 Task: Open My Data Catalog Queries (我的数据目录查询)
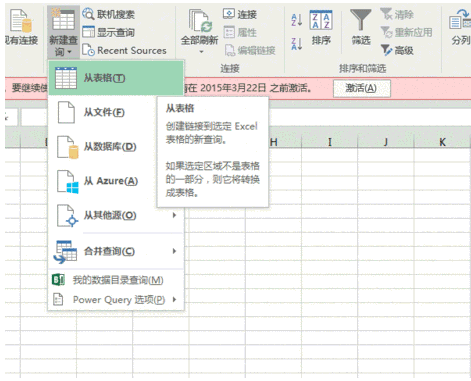(x=116, y=280)
